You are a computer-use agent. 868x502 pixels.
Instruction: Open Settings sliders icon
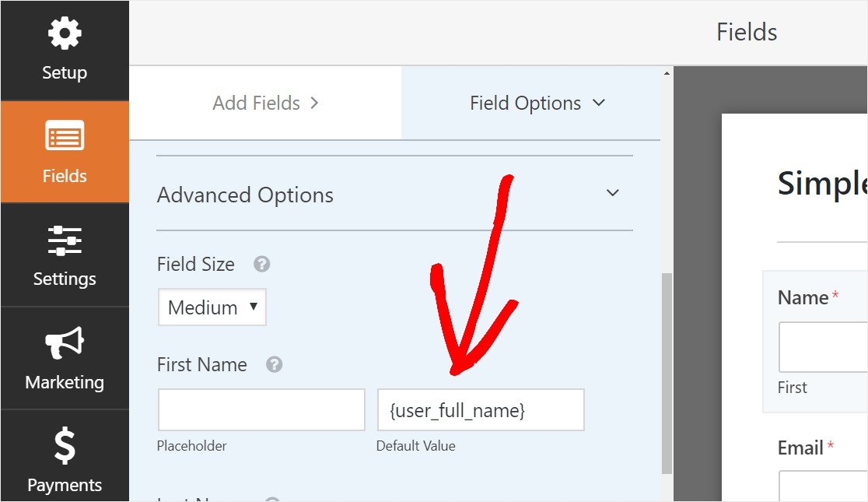pos(65,240)
